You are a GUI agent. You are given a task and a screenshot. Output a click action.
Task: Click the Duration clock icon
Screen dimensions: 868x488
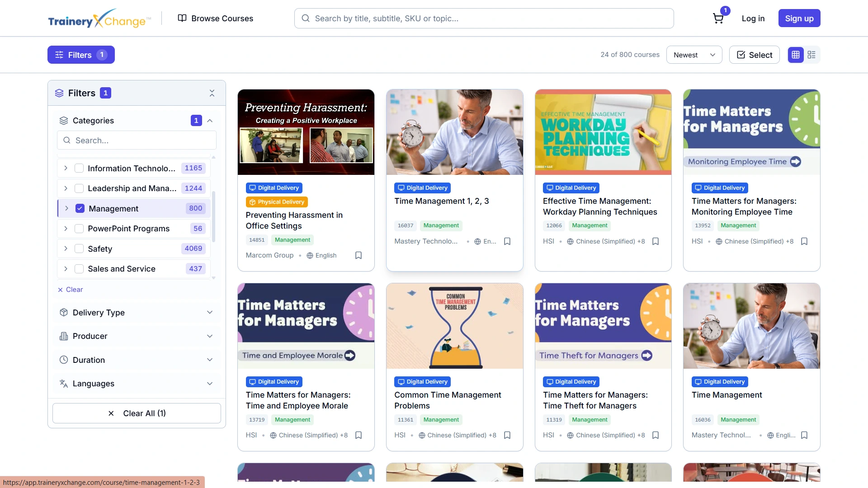pyautogui.click(x=64, y=360)
